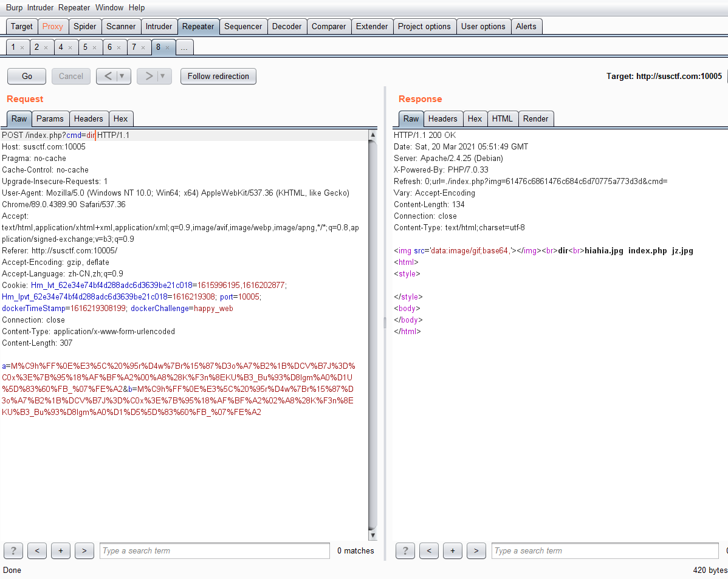The height and width of the screenshot is (579, 728).
Task: Switch to the Decoder tab
Action: (287, 27)
